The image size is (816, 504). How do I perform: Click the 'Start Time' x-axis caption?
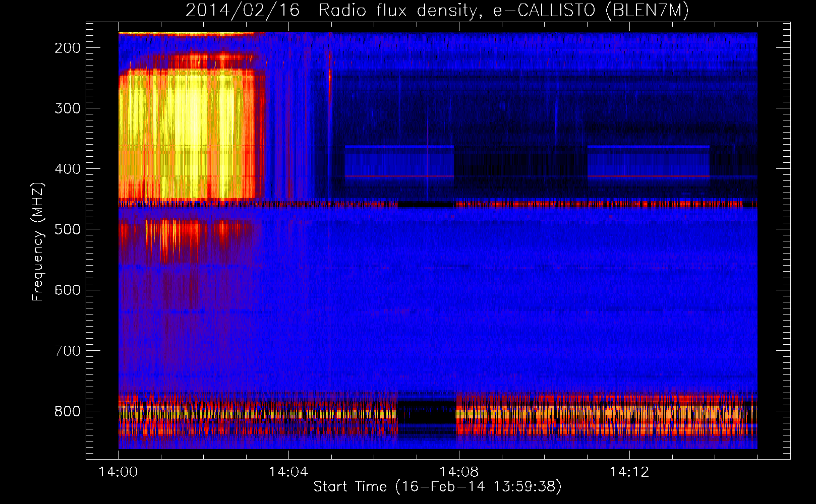(x=437, y=487)
